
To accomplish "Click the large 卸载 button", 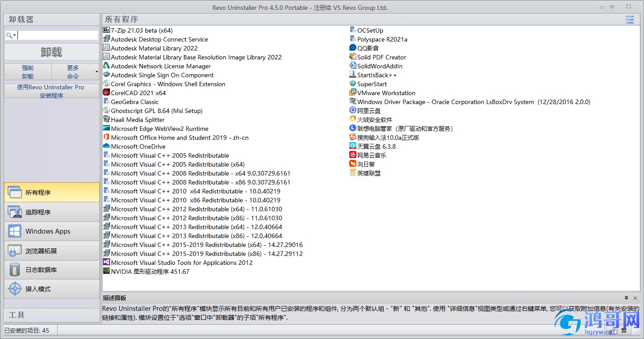I will [52, 52].
